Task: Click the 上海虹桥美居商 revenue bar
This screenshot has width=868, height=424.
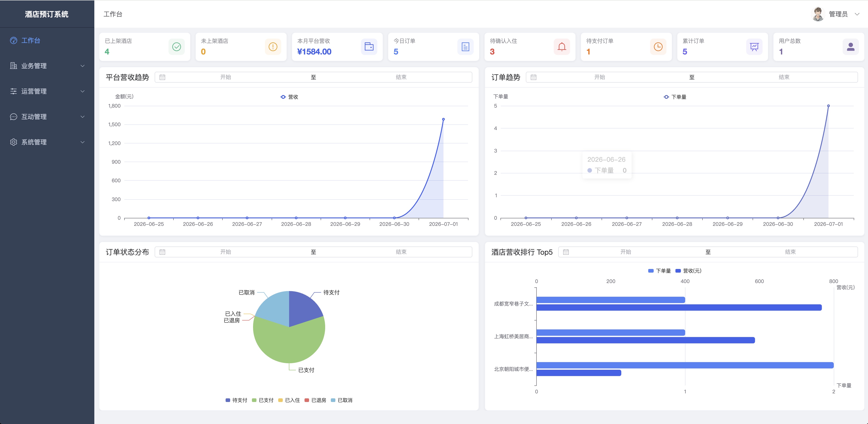Action: coord(646,340)
